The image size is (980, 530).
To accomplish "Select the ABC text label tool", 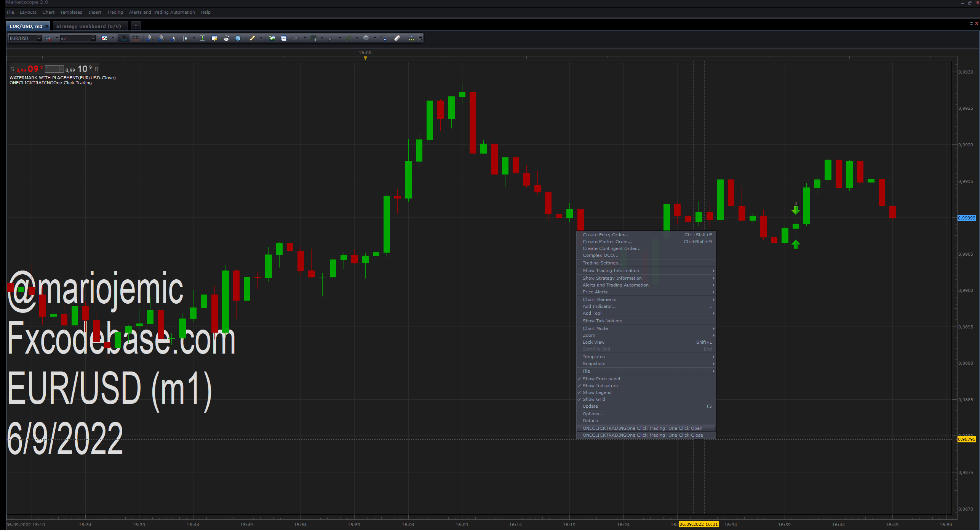I will coord(384,38).
